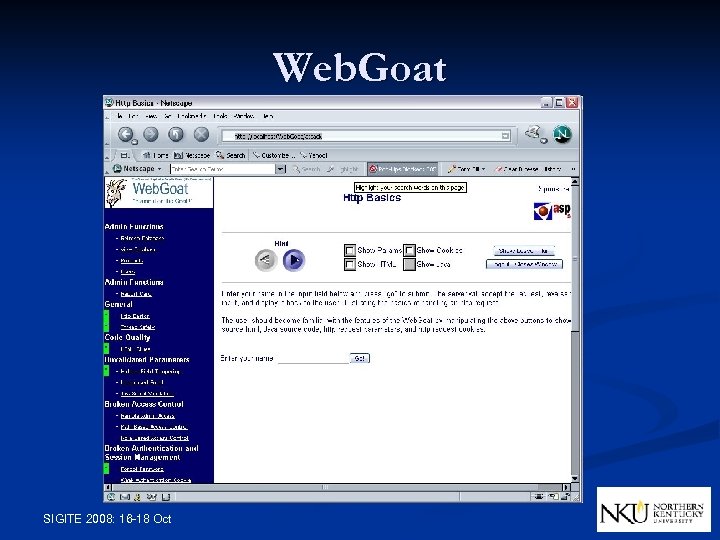The image size is (720, 540).
Task: Click the grey previous hint arrow
Action: 266,260
